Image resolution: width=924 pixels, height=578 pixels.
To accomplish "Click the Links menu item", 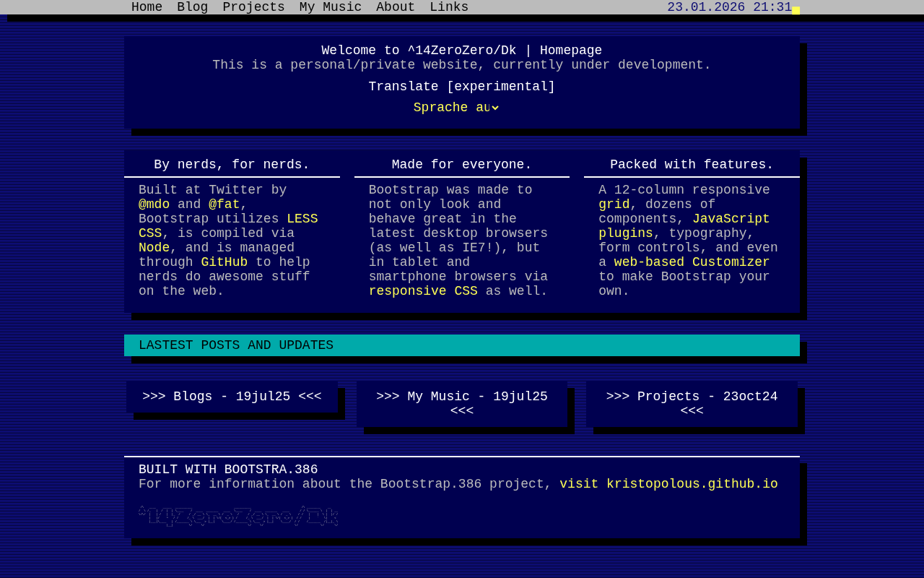I will [448, 7].
